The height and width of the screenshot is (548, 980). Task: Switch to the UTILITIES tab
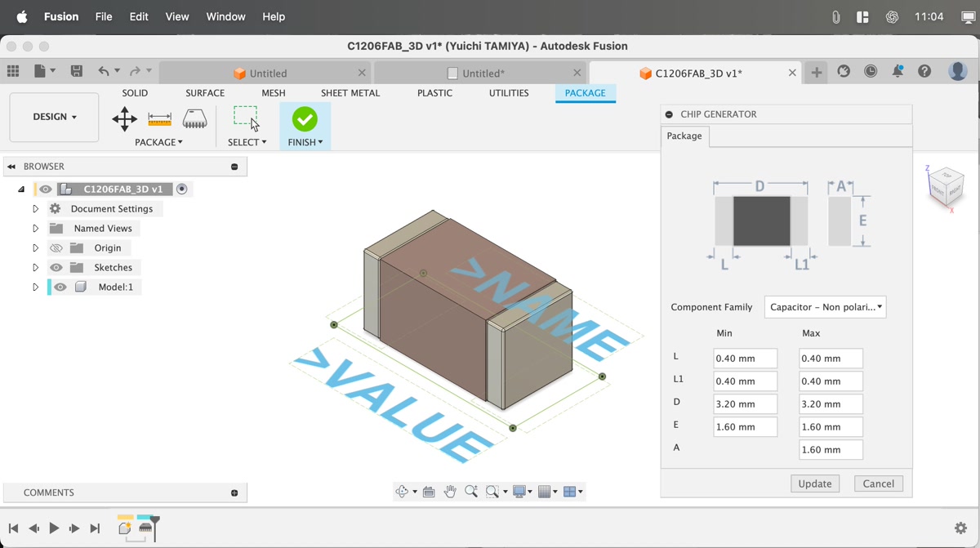509,93
